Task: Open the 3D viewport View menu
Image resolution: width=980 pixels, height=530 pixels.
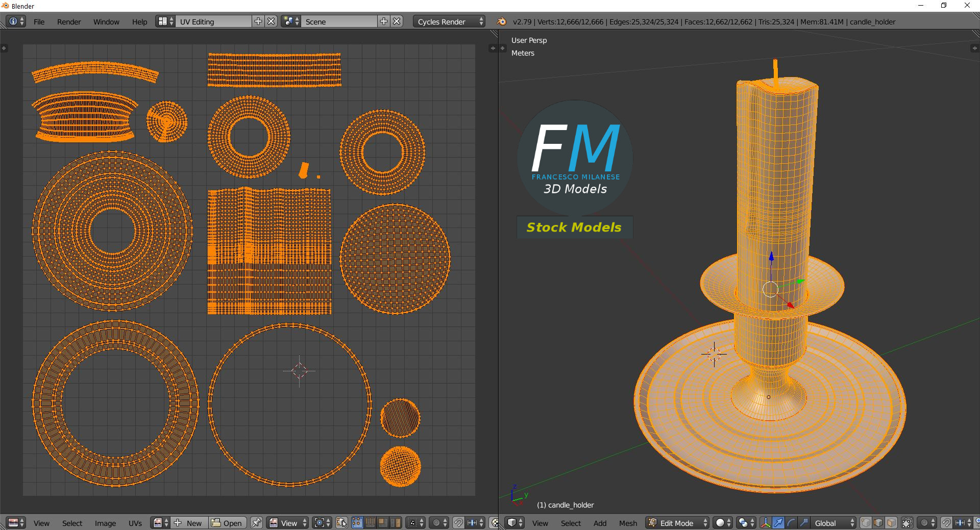Action: pos(540,523)
